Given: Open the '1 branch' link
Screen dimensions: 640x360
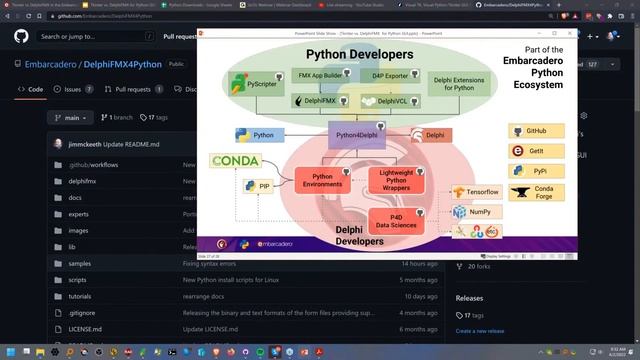Looking at the screenshot, I should click(117, 118).
